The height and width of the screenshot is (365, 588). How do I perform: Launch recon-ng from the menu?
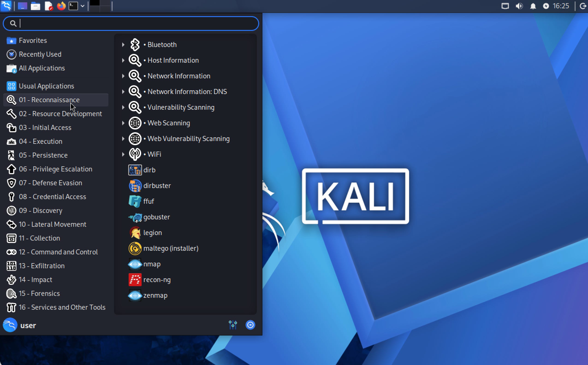coord(185,280)
